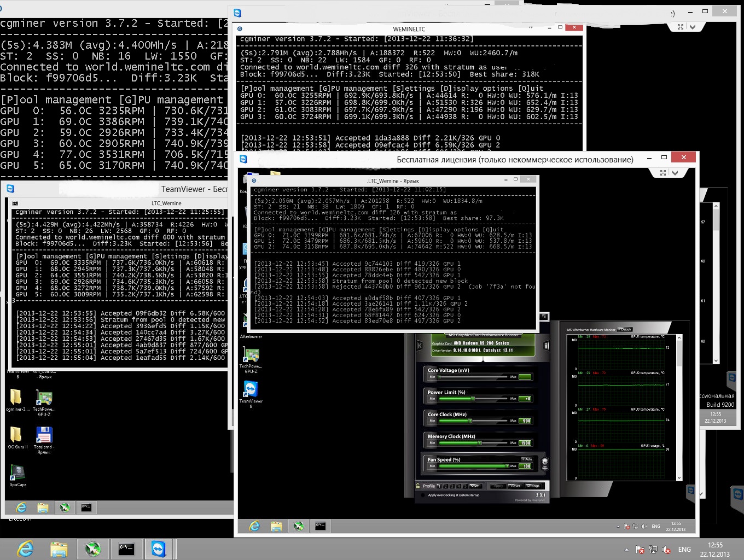Screen dimensions: 744x560
Task: Activate TeamViewer on the host taskbar
Action: [x=159, y=549]
